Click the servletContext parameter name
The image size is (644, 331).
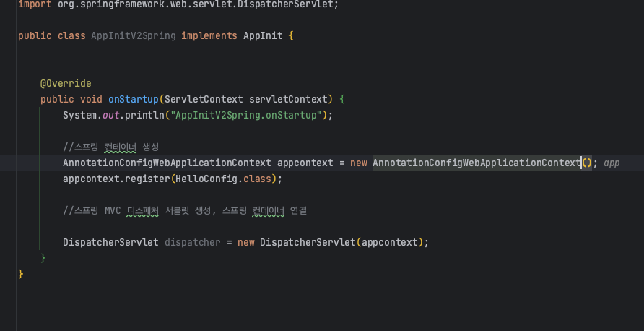pos(288,100)
